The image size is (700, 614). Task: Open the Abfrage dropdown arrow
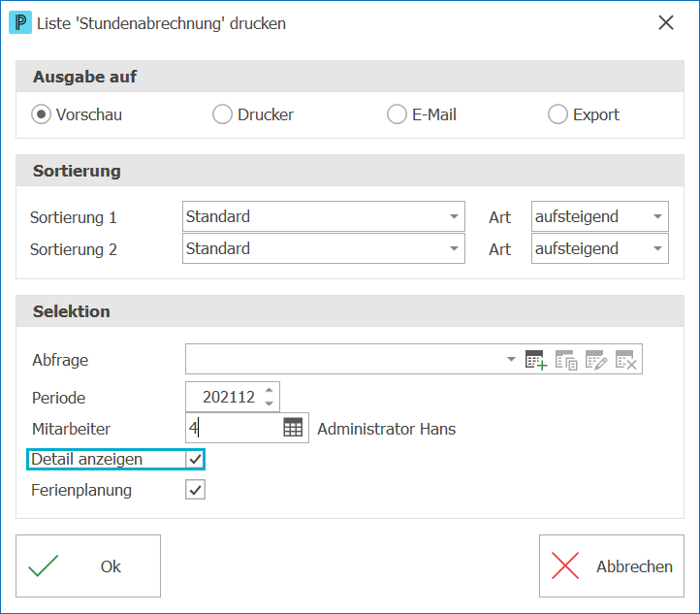click(511, 359)
